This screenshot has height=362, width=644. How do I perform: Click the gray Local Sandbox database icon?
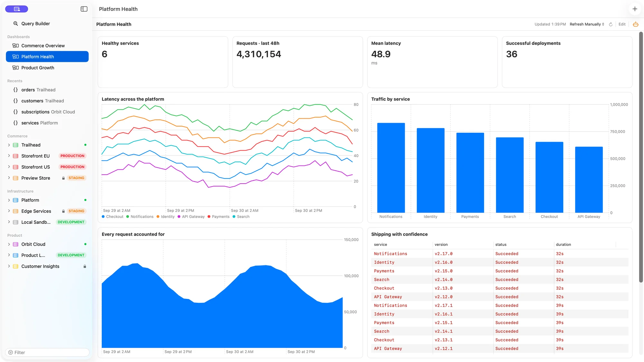(x=15, y=222)
